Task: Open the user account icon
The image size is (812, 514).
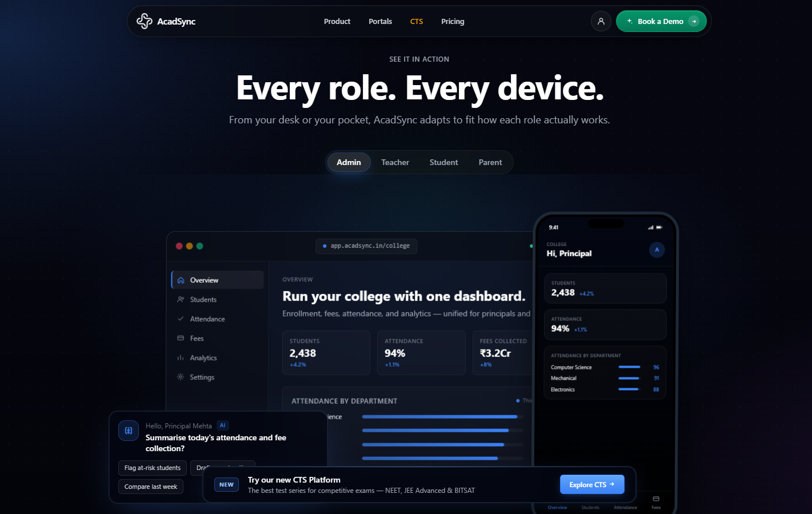Action: (601, 21)
